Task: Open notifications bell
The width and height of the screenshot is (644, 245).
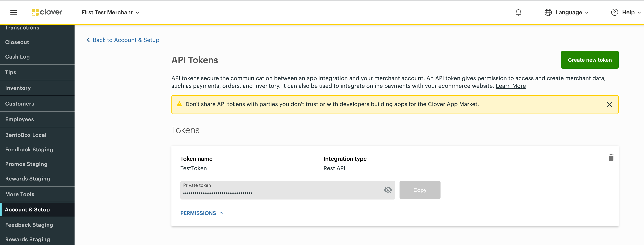Action: click(x=518, y=12)
